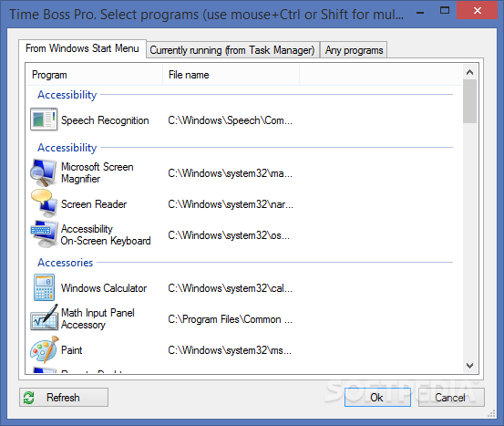Select the Speech Recognition program icon

[x=44, y=119]
